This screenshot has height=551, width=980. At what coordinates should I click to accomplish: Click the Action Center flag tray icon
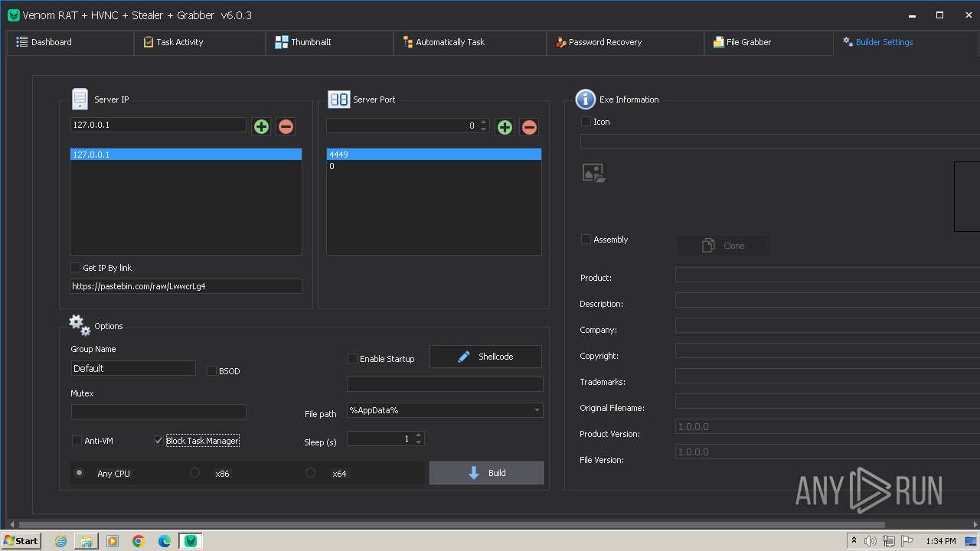tap(907, 541)
